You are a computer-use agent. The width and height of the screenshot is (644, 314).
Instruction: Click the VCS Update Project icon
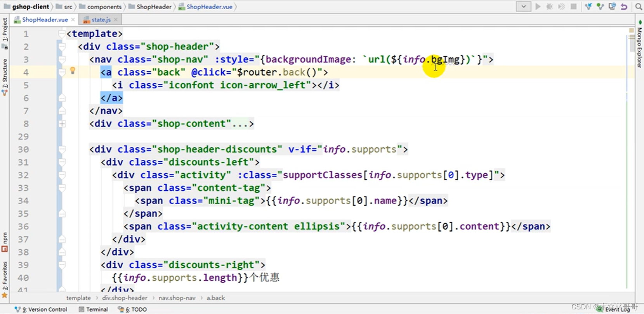coord(588,7)
